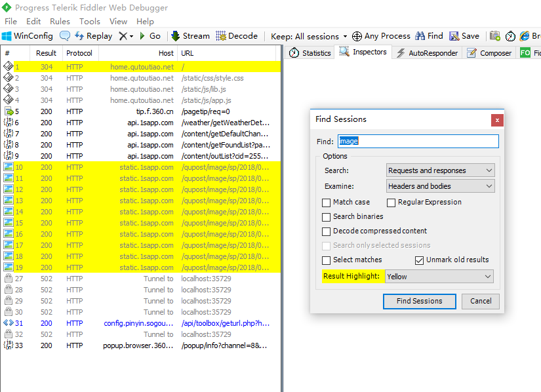
Task: Replay selected sessions from toolbar
Action: coord(92,36)
